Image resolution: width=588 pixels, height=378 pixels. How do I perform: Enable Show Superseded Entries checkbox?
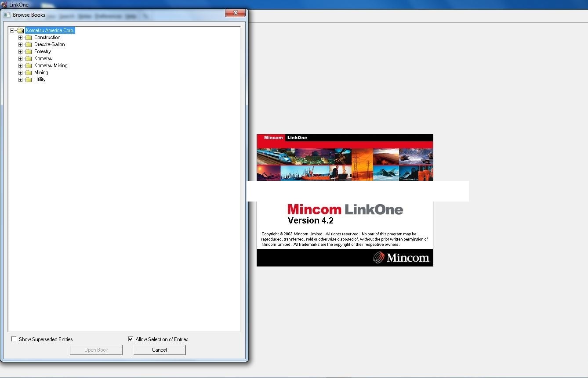click(x=14, y=339)
